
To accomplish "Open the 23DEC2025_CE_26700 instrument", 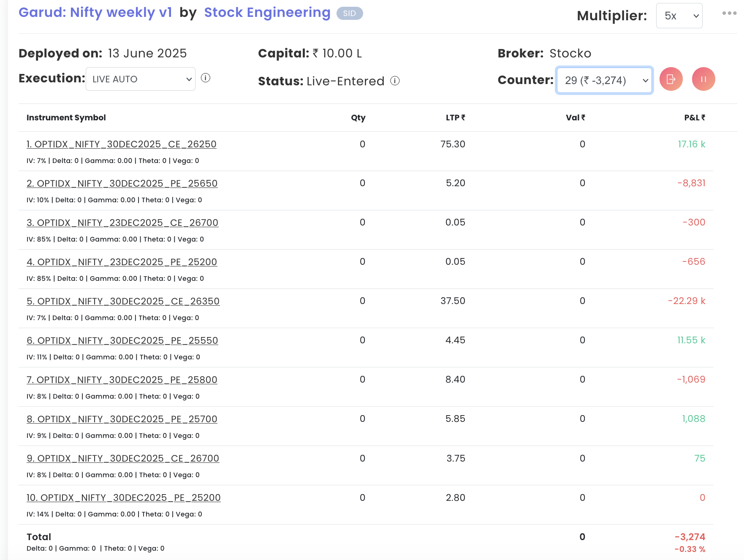I will coord(122,223).
